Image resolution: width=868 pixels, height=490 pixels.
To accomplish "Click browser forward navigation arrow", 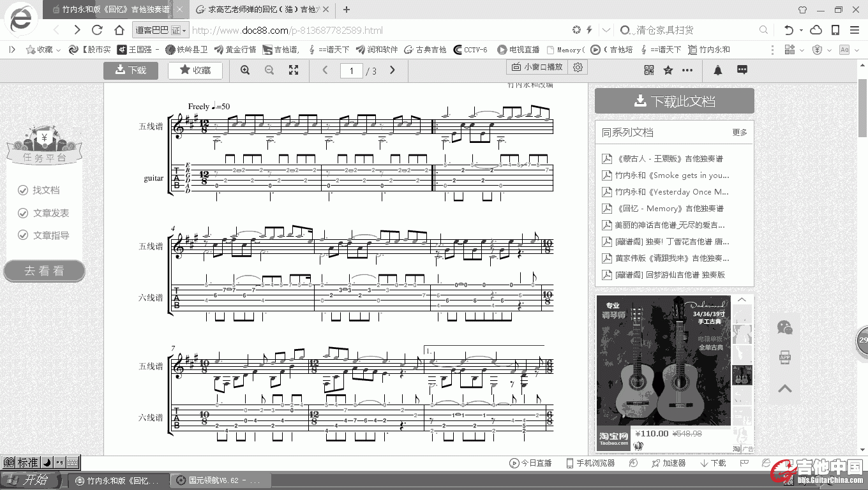I will point(77,30).
